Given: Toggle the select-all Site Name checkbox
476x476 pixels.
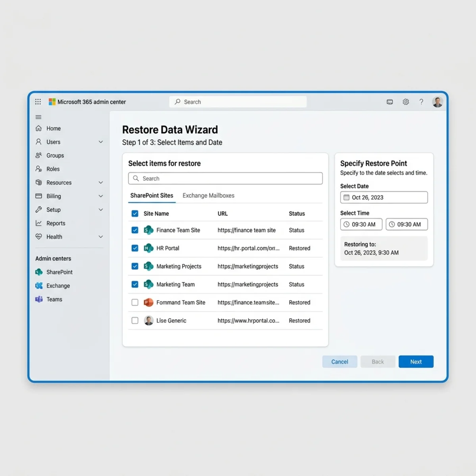Looking at the screenshot, I should tap(135, 213).
